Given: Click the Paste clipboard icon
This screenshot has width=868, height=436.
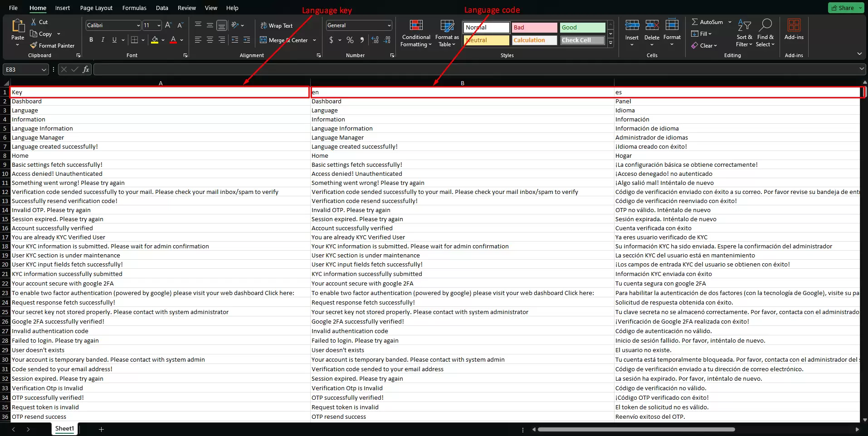Looking at the screenshot, I should click(x=18, y=26).
